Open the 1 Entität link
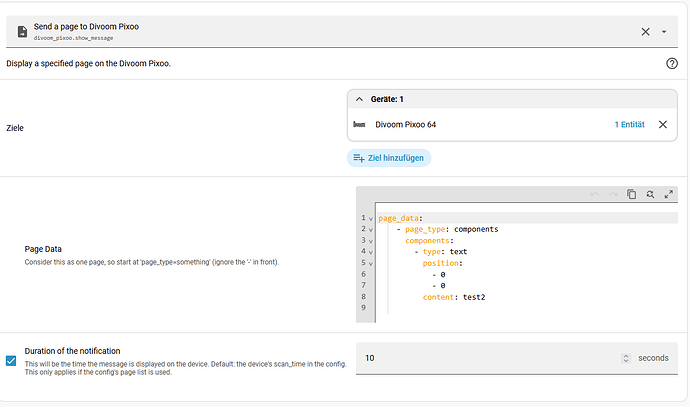The width and height of the screenshot is (690, 407). tap(629, 125)
